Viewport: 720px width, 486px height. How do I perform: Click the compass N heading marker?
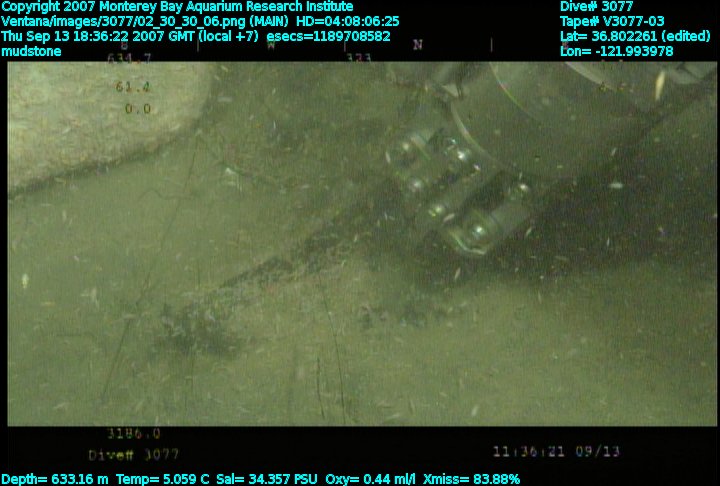[417, 45]
